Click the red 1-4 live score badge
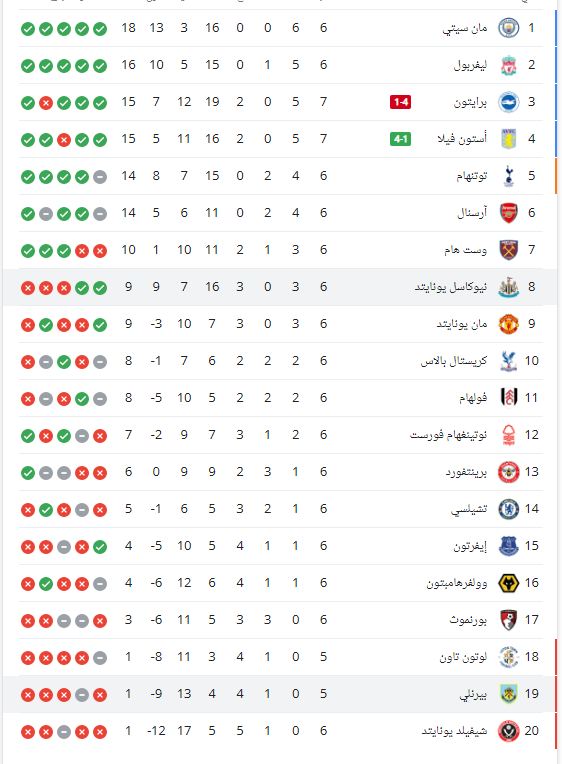The width and height of the screenshot is (562, 764). tap(400, 102)
